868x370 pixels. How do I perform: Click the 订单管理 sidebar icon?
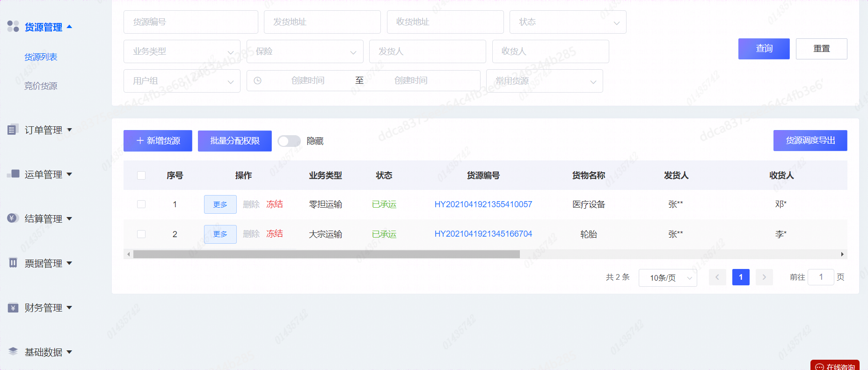tap(13, 130)
